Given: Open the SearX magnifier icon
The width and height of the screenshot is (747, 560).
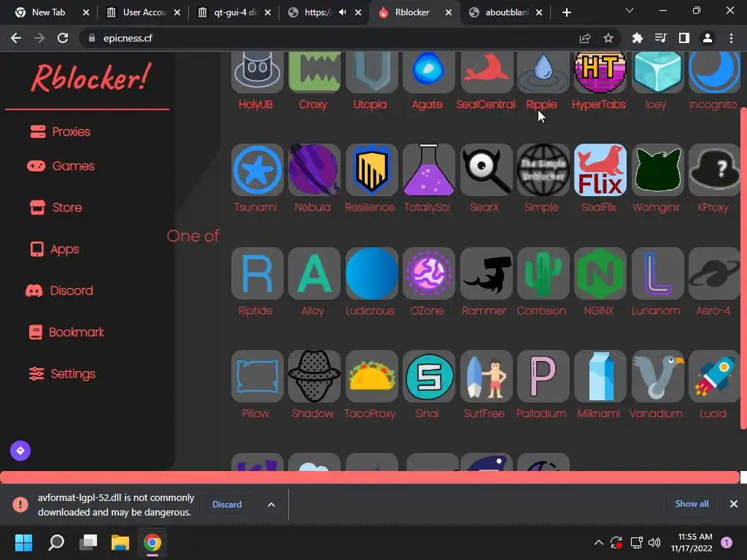Looking at the screenshot, I should 486,170.
